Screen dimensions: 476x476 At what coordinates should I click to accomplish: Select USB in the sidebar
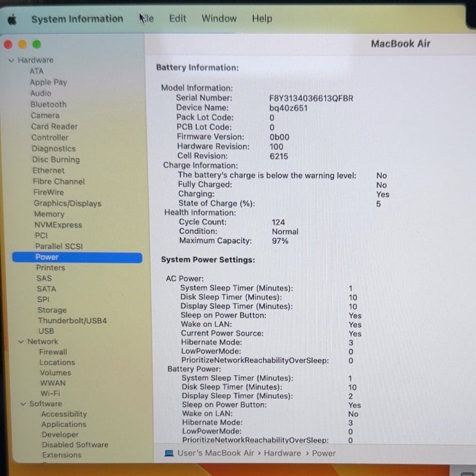[x=46, y=331]
